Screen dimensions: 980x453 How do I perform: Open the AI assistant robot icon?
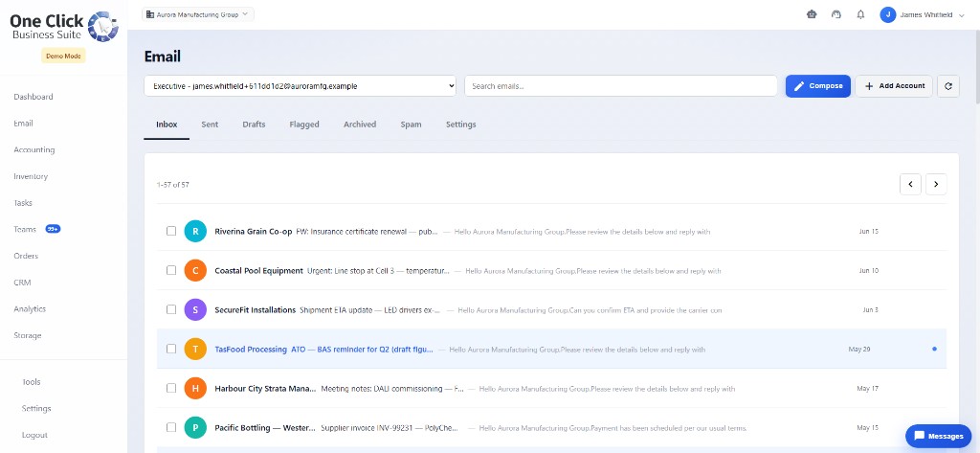812,14
